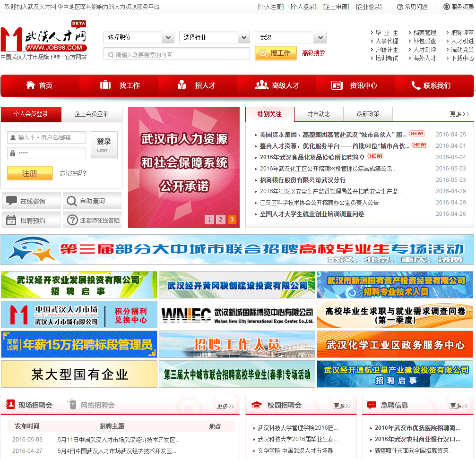This screenshot has width=476, height=459.
Task: Click the chat bubble icon for 在线咨询
Action: pyautogui.click(x=11, y=201)
